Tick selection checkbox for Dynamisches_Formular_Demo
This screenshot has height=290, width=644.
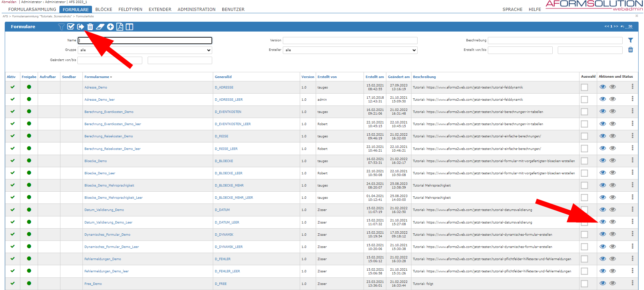tap(584, 234)
